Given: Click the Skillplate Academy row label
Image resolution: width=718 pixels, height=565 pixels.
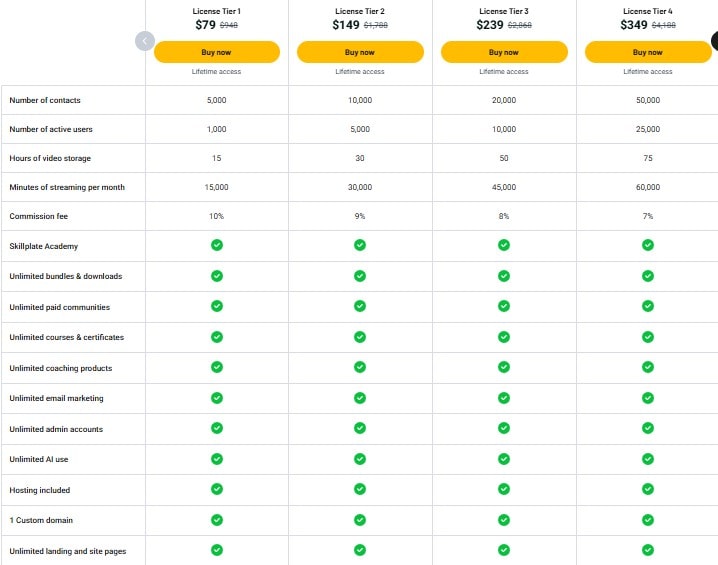Looking at the screenshot, I should pyautogui.click(x=44, y=246).
